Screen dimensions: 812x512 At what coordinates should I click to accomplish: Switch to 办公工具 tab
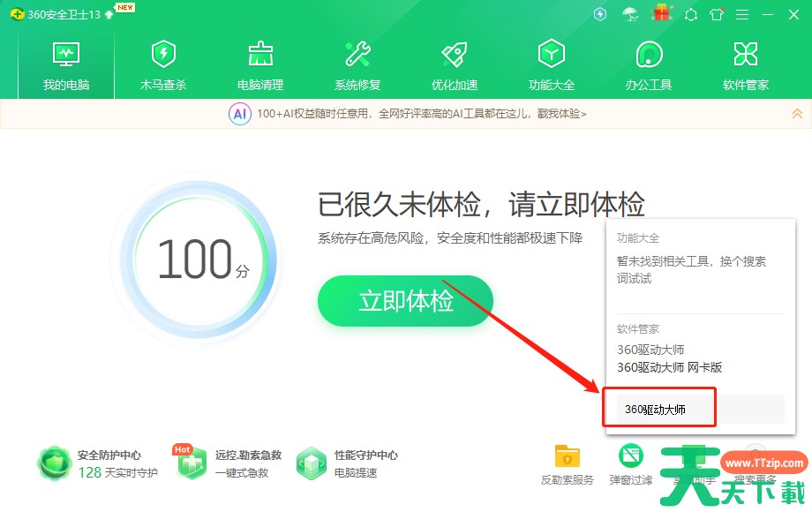click(x=649, y=65)
